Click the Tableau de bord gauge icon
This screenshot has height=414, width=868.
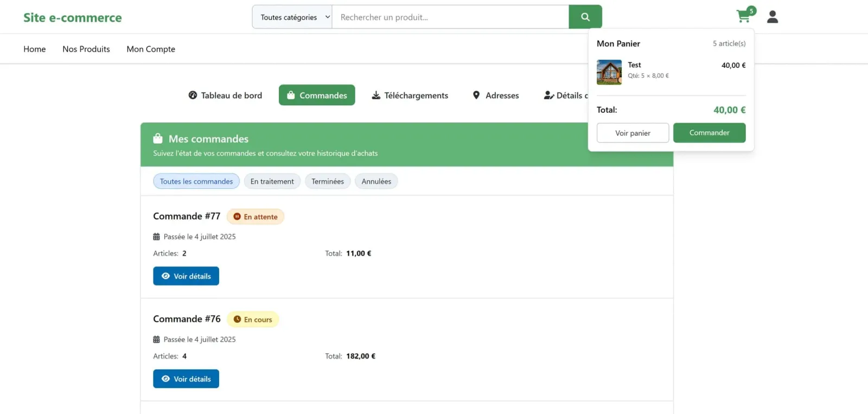(193, 95)
